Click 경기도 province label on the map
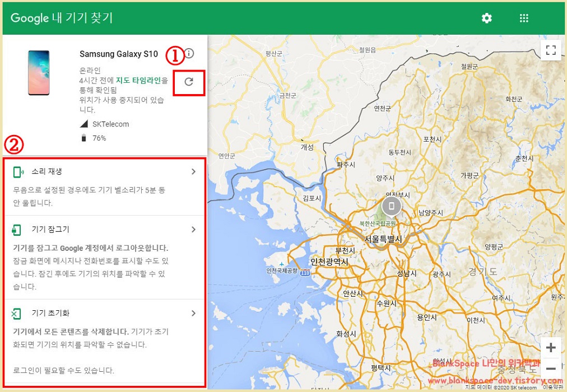The image size is (567, 392). click(x=483, y=272)
